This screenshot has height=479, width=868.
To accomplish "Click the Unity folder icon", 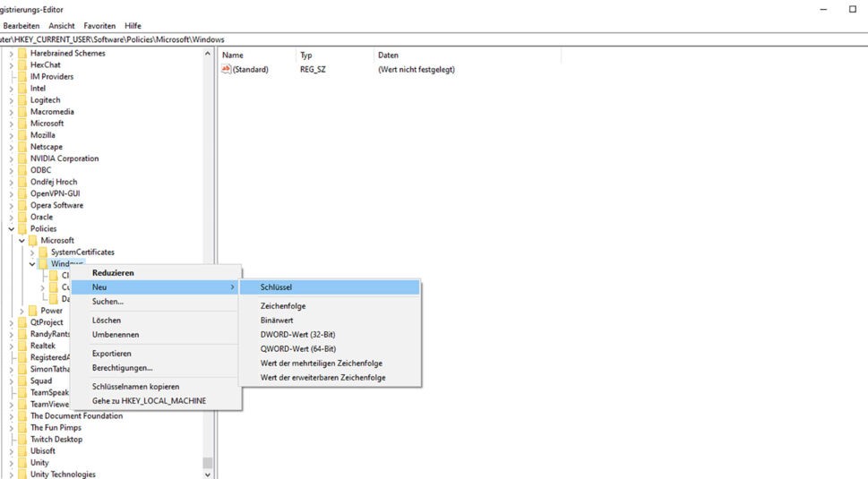I will tap(22, 463).
